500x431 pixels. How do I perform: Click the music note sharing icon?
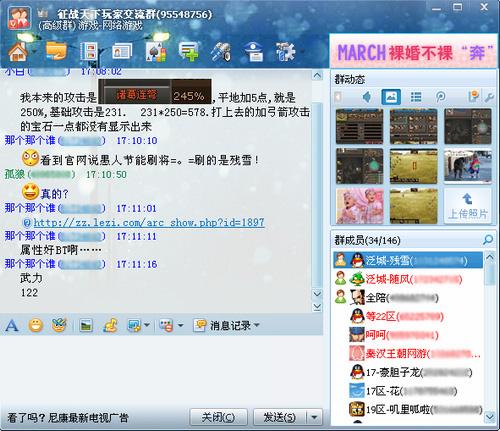(110, 325)
